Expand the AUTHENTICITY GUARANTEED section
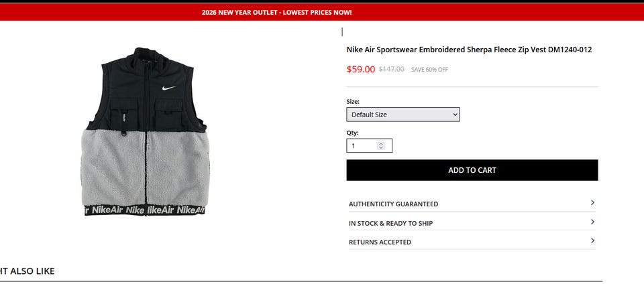This screenshot has height=288, width=644. click(x=472, y=204)
